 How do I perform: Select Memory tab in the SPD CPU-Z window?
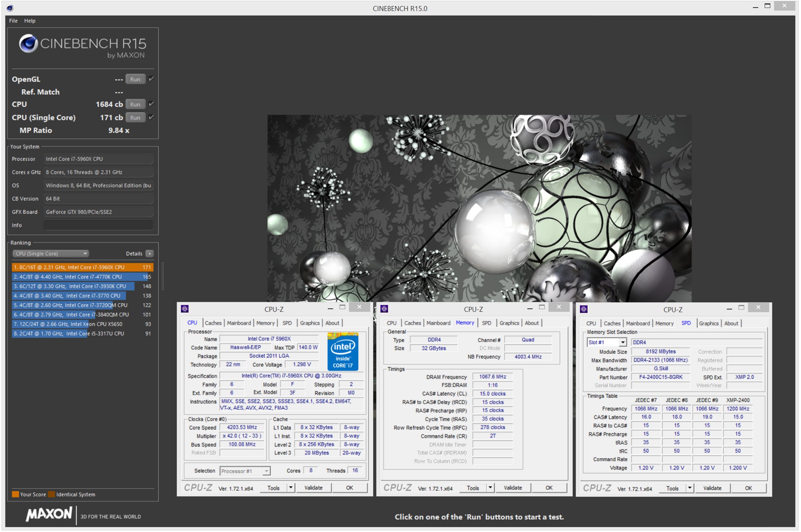tap(664, 323)
